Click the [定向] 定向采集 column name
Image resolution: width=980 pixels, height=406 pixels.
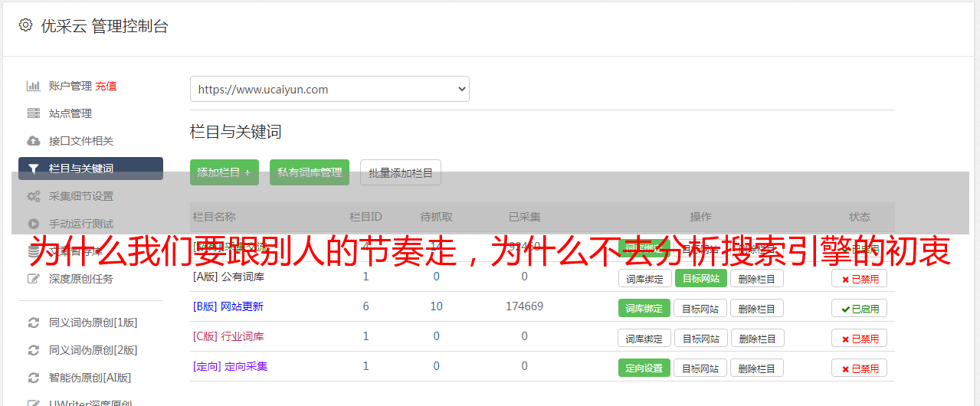(230, 366)
